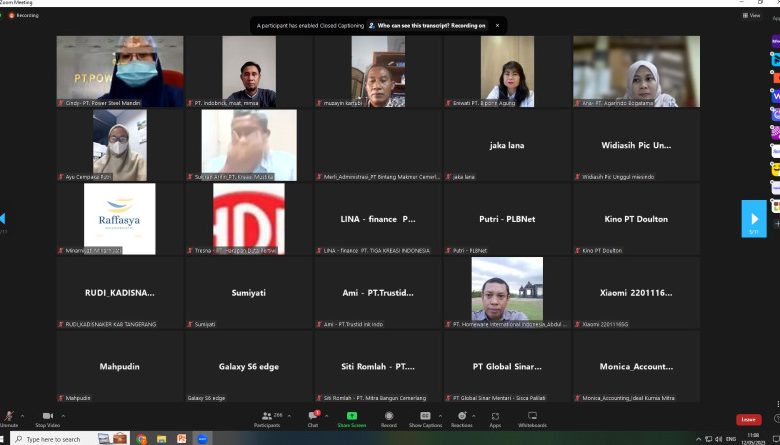Open the Participants panel
This screenshot has width=780, height=445.
pyautogui.click(x=267, y=416)
